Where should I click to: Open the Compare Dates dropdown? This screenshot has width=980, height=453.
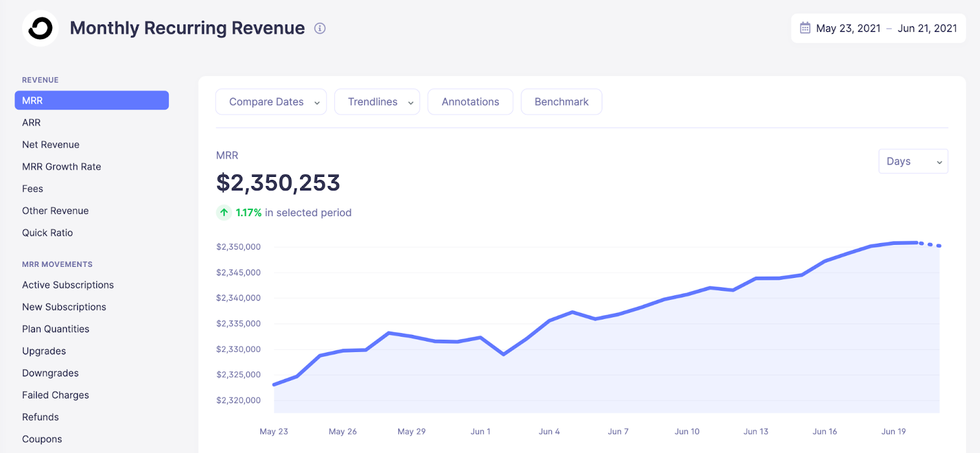[x=271, y=102]
